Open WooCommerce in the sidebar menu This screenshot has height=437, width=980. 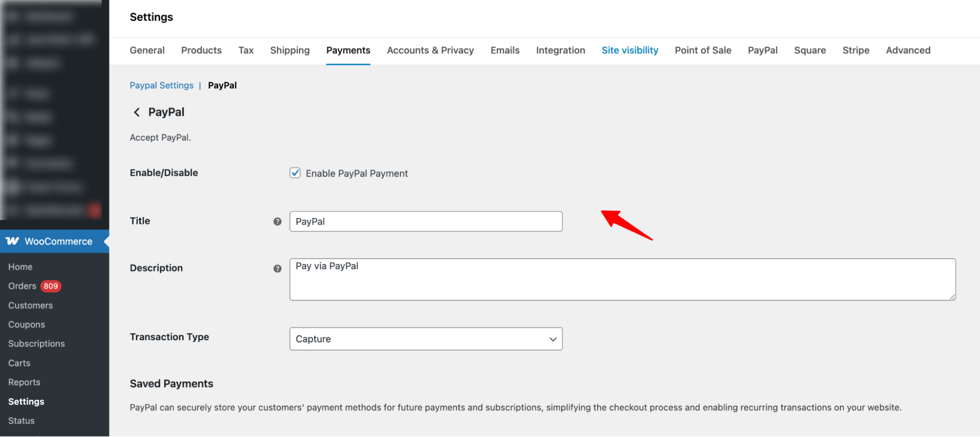click(x=54, y=241)
